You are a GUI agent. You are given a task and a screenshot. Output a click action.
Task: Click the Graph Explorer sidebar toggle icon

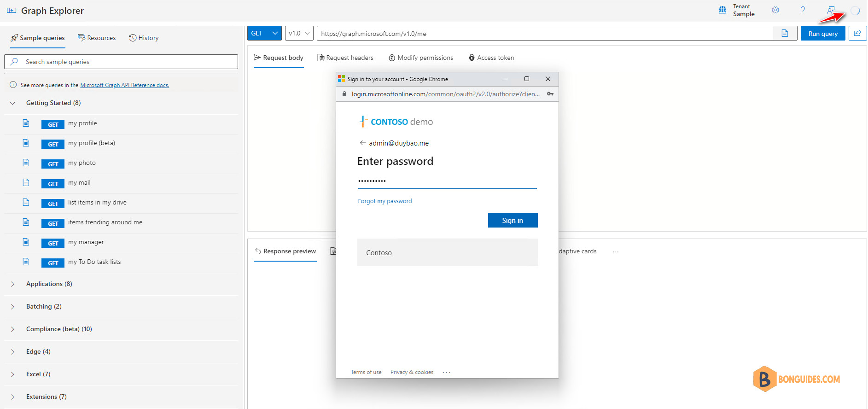pos(12,10)
